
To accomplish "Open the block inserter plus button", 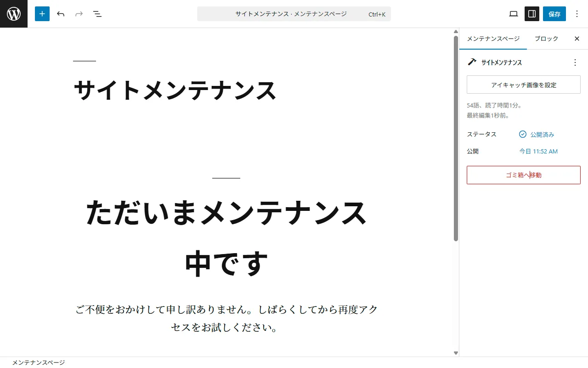I will tap(42, 14).
